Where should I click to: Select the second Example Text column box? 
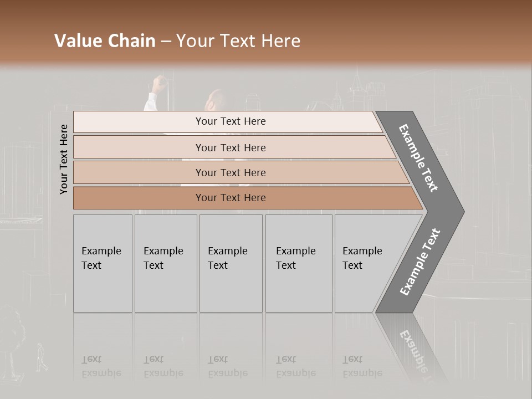click(x=166, y=263)
